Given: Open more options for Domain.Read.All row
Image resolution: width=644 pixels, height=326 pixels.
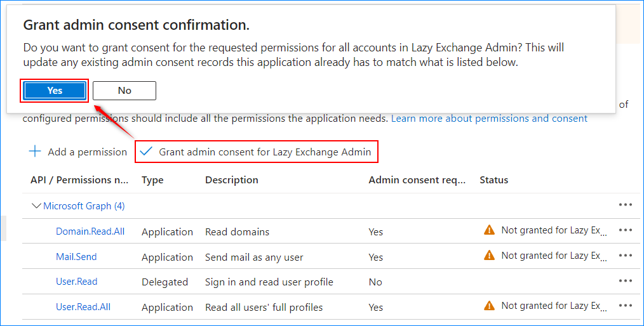Looking at the screenshot, I should [x=625, y=230].
